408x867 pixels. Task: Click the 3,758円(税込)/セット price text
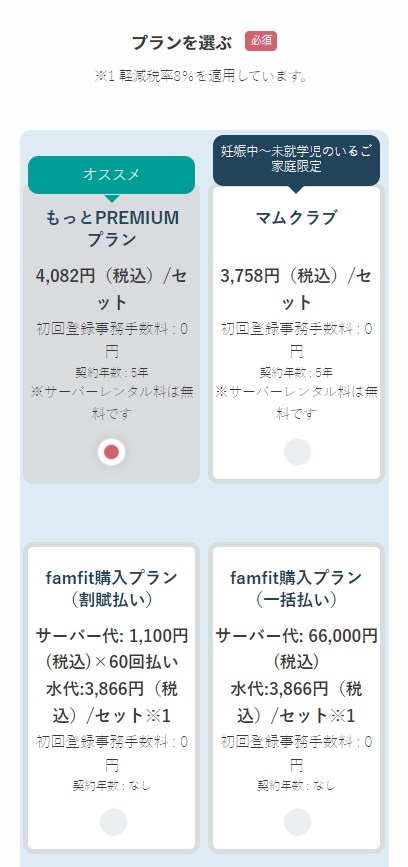[296, 289]
